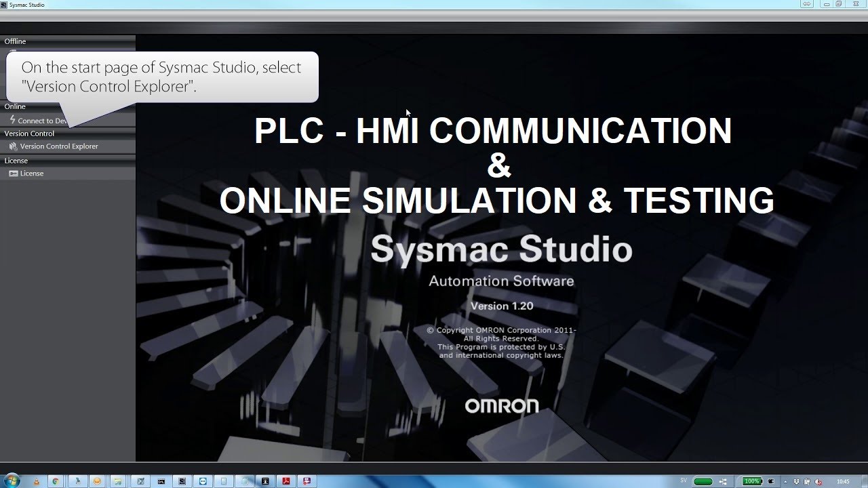The height and width of the screenshot is (488, 868).
Task: Open the orange round taskbar application
Action: coord(98,481)
